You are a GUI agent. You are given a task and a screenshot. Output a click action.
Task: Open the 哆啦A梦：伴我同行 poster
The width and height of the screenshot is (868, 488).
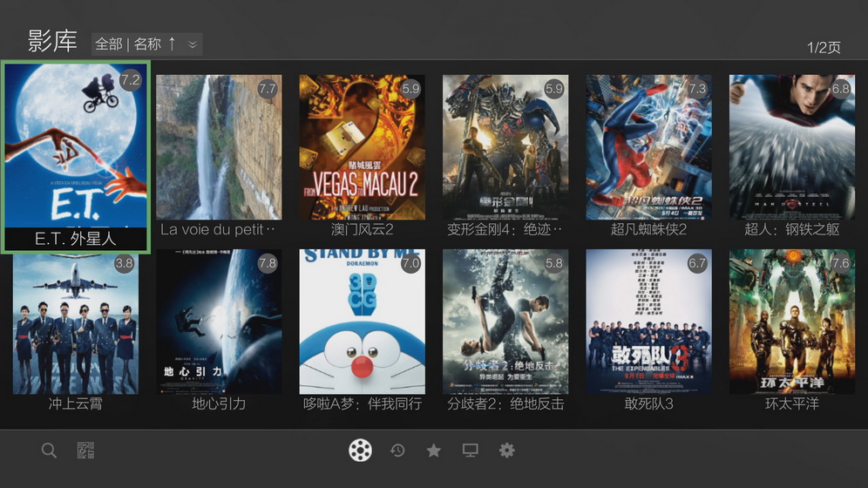(362, 322)
